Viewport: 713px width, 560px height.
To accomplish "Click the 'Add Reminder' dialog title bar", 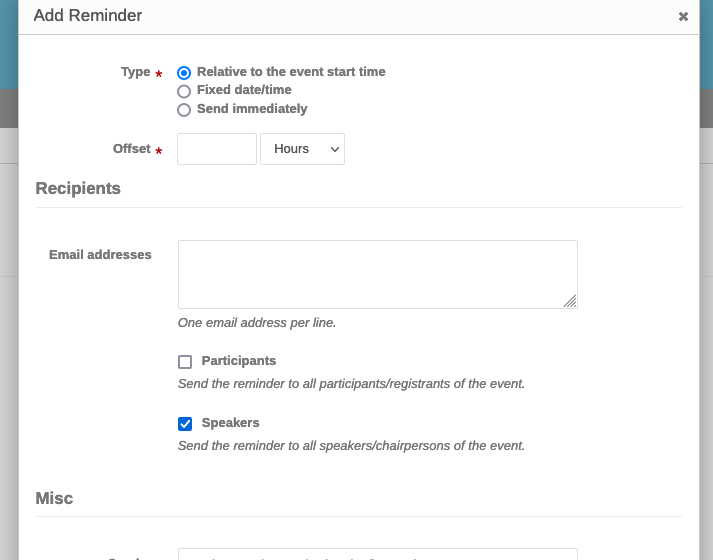I will tap(359, 16).
